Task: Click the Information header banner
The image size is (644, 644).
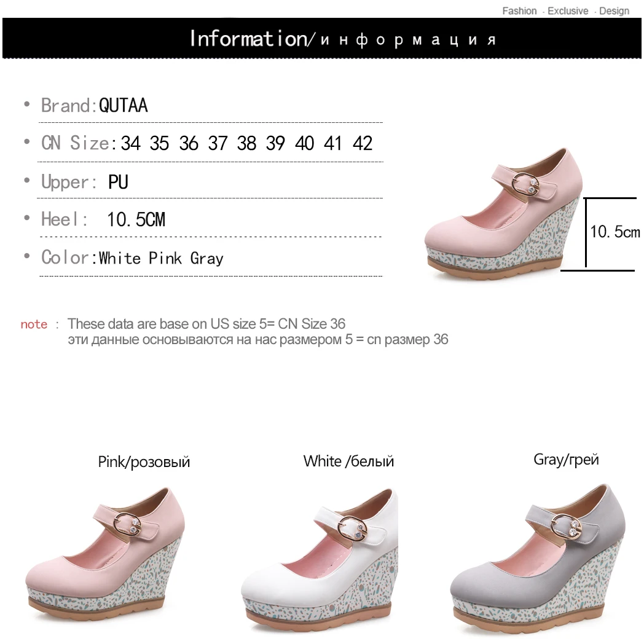Action: point(322,38)
